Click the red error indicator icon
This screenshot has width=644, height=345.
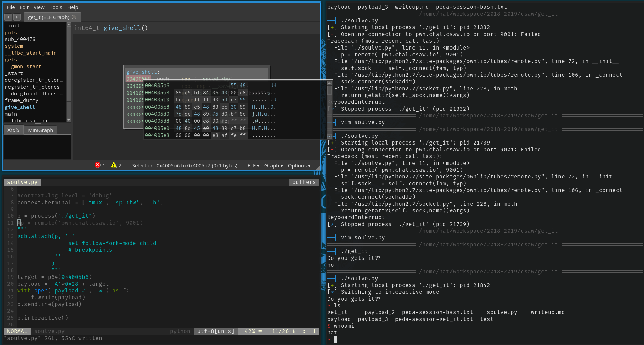(x=98, y=165)
